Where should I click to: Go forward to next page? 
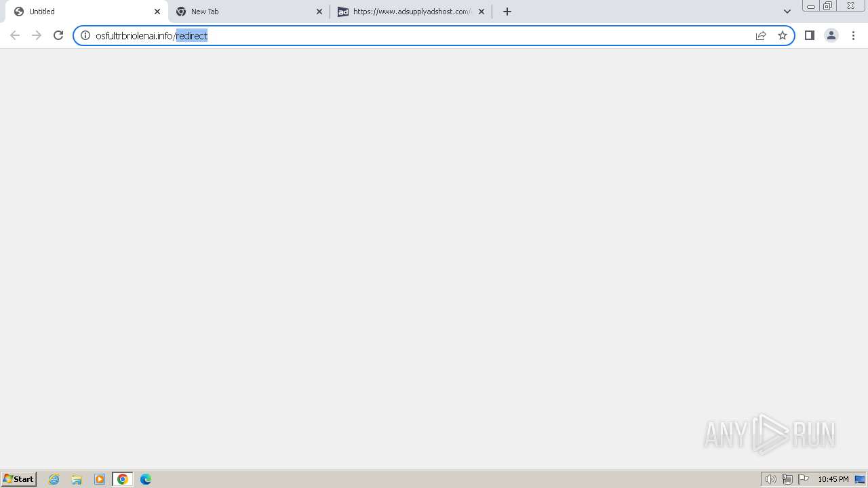point(37,35)
